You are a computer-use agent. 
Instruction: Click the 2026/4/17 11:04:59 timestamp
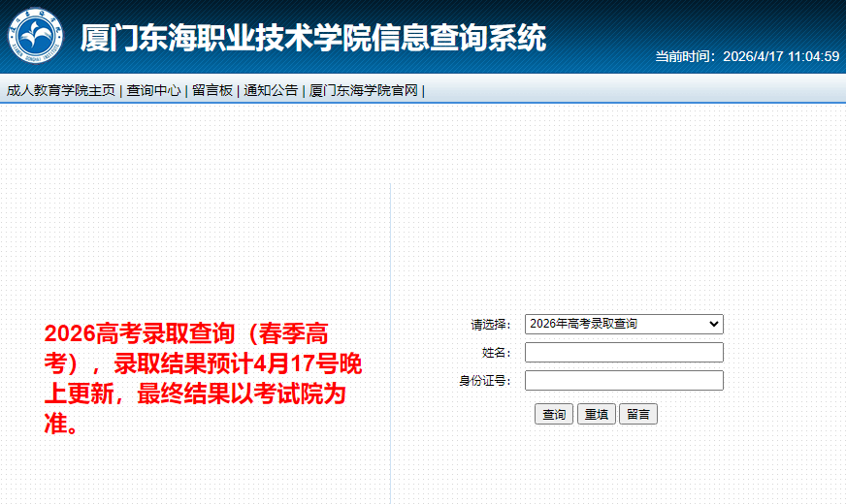(781, 56)
